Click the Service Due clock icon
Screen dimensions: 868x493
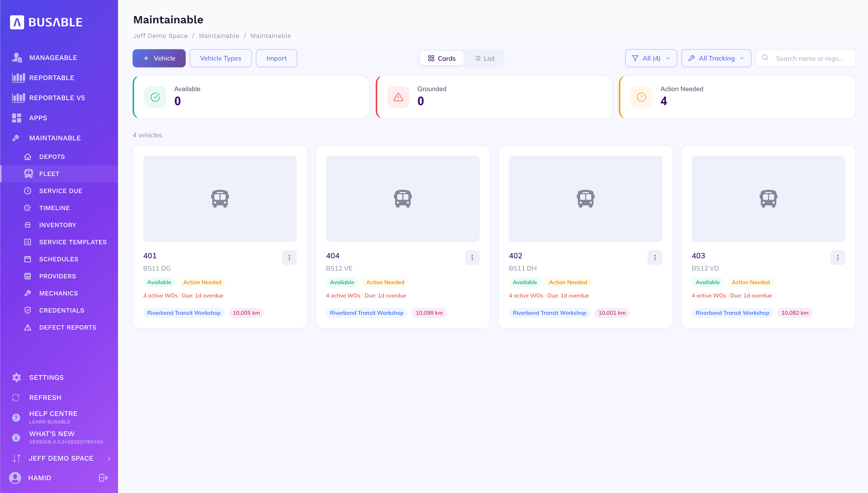(x=28, y=191)
